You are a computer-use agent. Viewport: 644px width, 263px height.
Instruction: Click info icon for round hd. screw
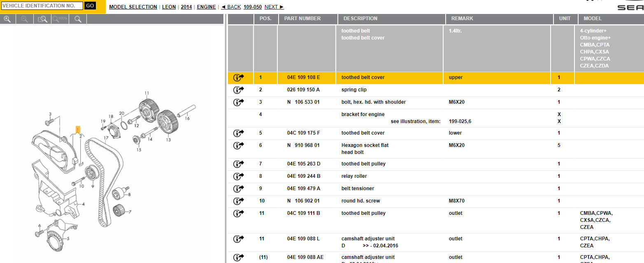(x=239, y=201)
